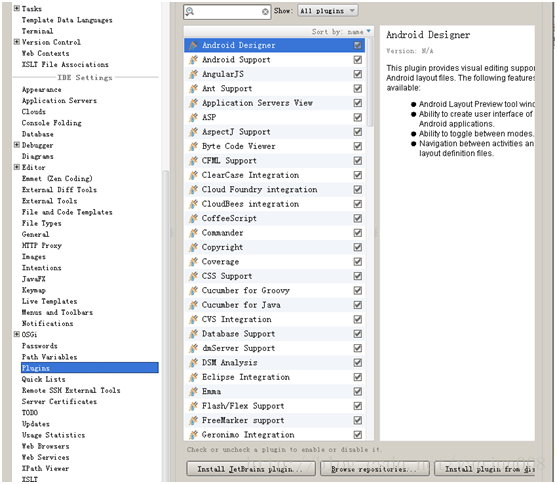
Task: Click the CVS Integration plugin icon
Action: tap(193, 319)
